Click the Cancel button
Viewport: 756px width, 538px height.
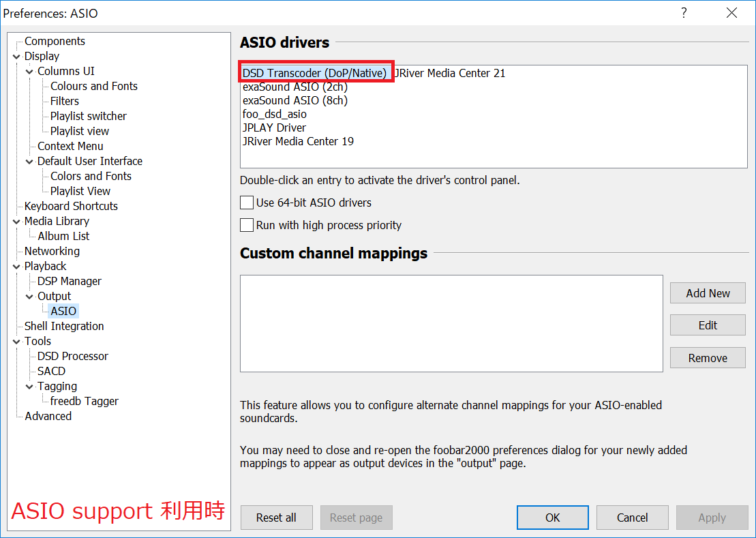click(x=632, y=518)
